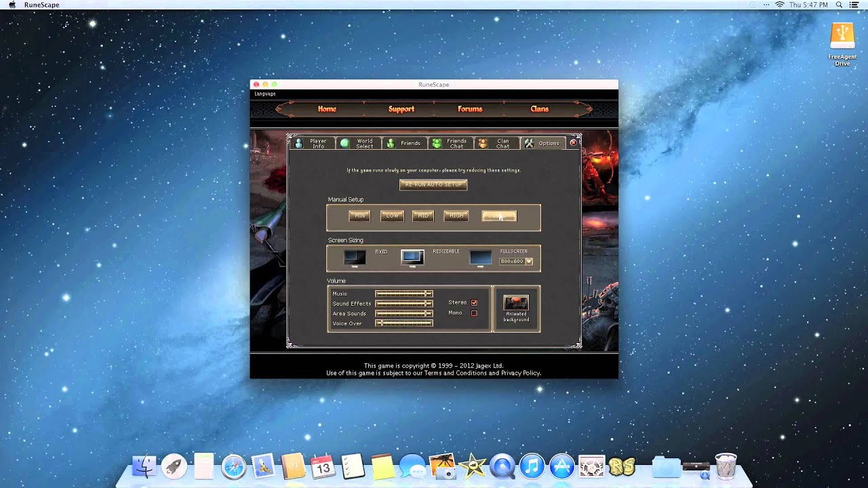
Task: Open the Clan Chat tab
Action: point(496,143)
